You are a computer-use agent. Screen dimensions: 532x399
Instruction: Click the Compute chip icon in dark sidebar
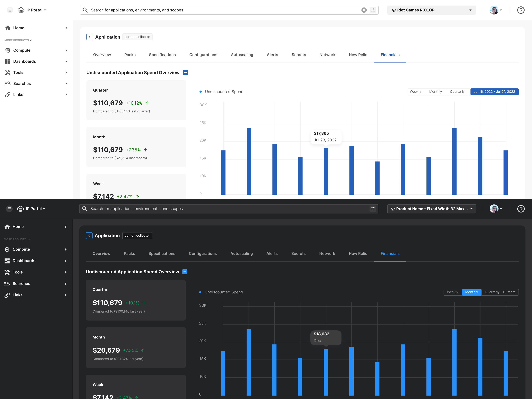coord(7,249)
